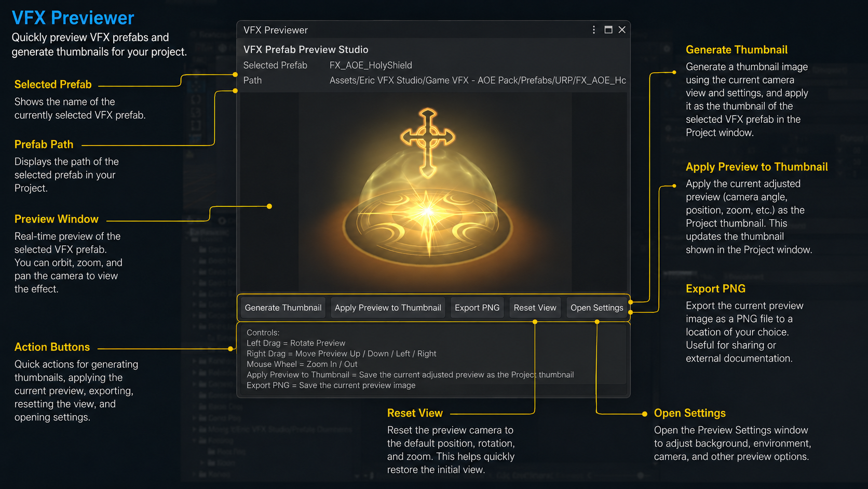The width and height of the screenshot is (868, 489).
Task: Click the yellow 'Generate Thumbnail' annotation heading
Action: pos(736,50)
